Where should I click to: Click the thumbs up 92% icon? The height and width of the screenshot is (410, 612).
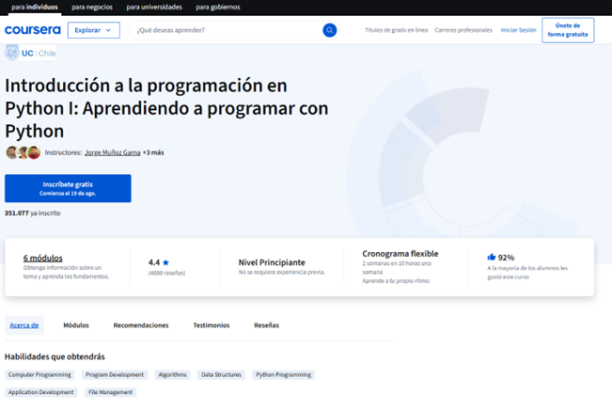coord(492,257)
